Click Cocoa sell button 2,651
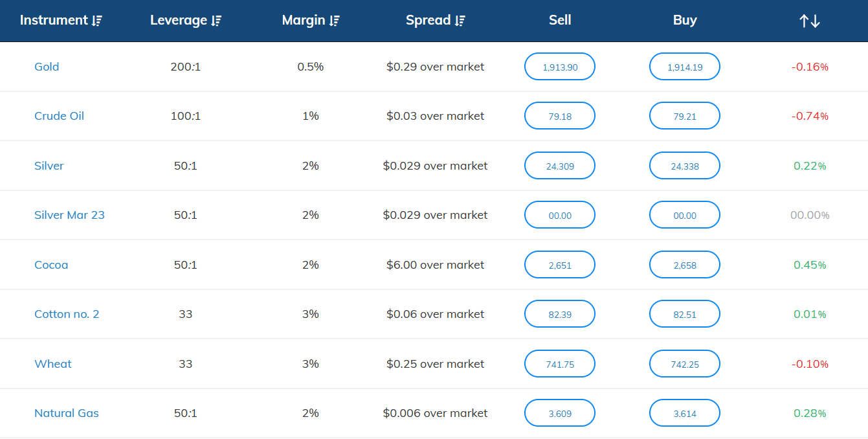The image size is (868, 439). (560, 265)
